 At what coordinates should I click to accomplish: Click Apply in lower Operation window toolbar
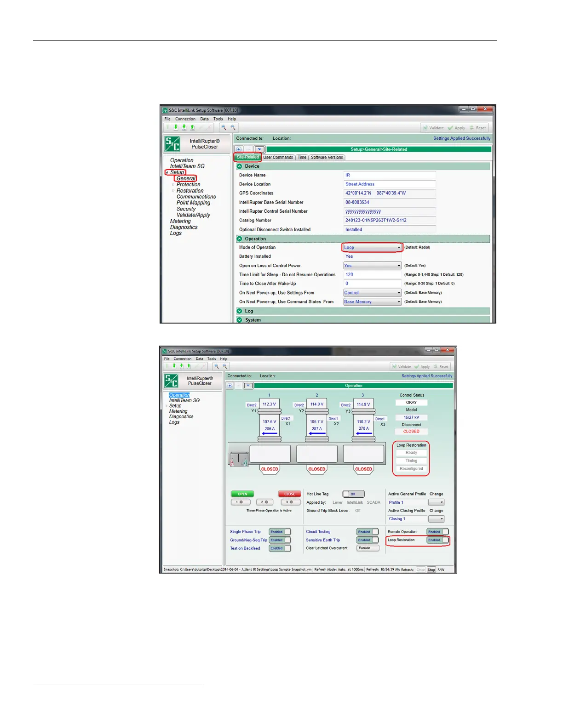tap(422, 366)
